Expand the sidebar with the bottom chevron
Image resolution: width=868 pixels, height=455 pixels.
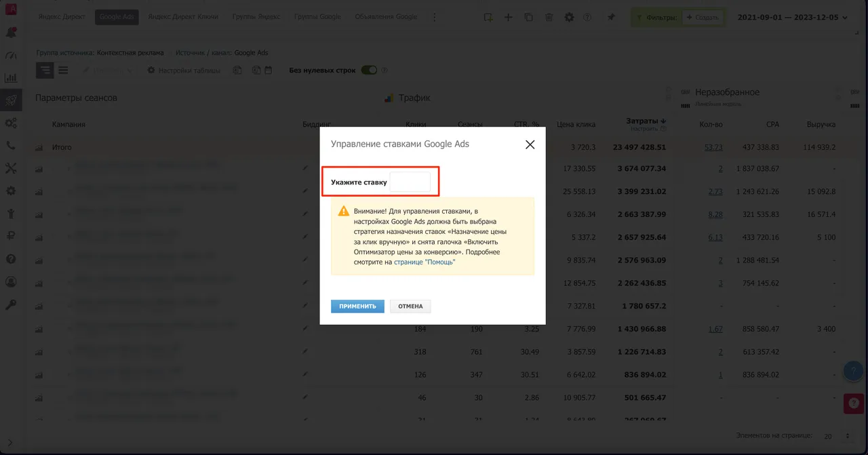(x=10, y=443)
